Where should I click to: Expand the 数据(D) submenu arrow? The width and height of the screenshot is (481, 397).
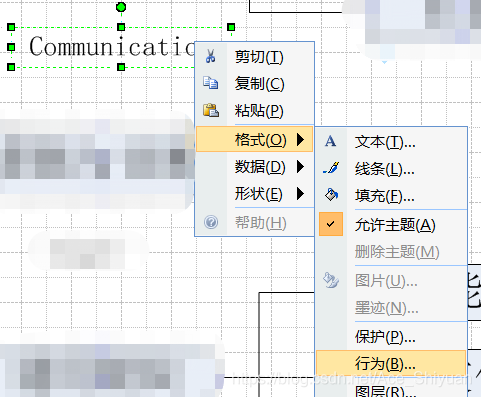coord(300,166)
